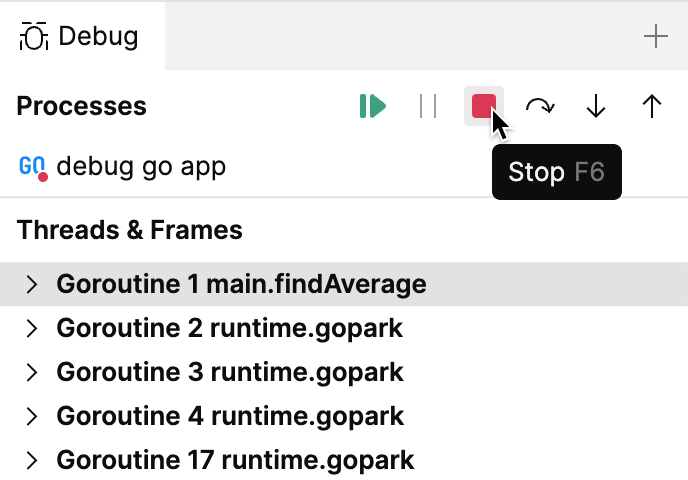Click the Pause execution icon
The width and height of the screenshot is (688, 480).
click(x=428, y=106)
